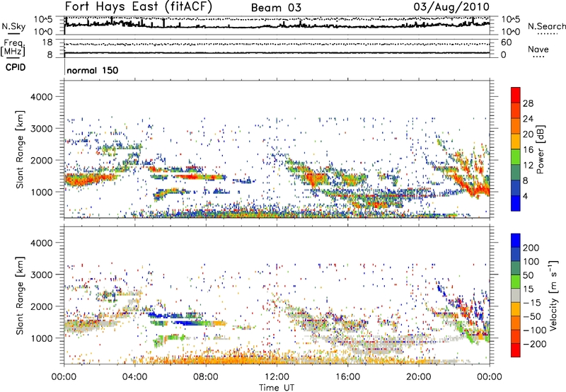Click the '200' velocity colorbar tick label

click(x=531, y=248)
